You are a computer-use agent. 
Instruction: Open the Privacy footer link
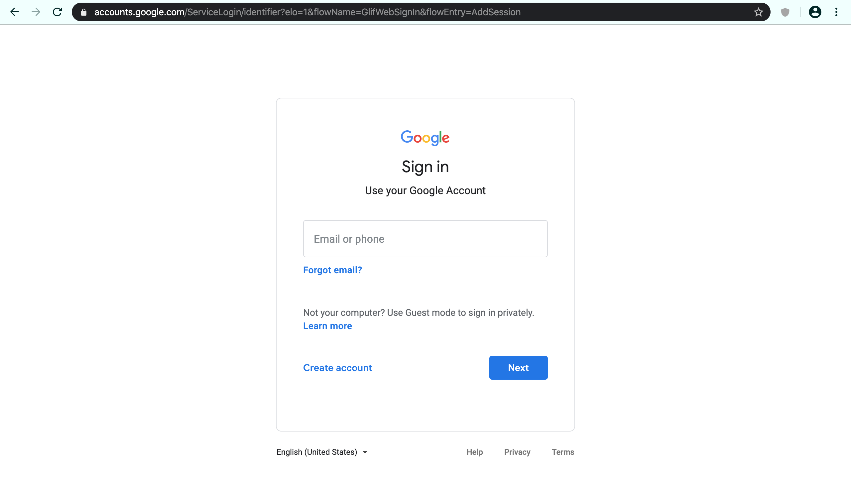[517, 452]
